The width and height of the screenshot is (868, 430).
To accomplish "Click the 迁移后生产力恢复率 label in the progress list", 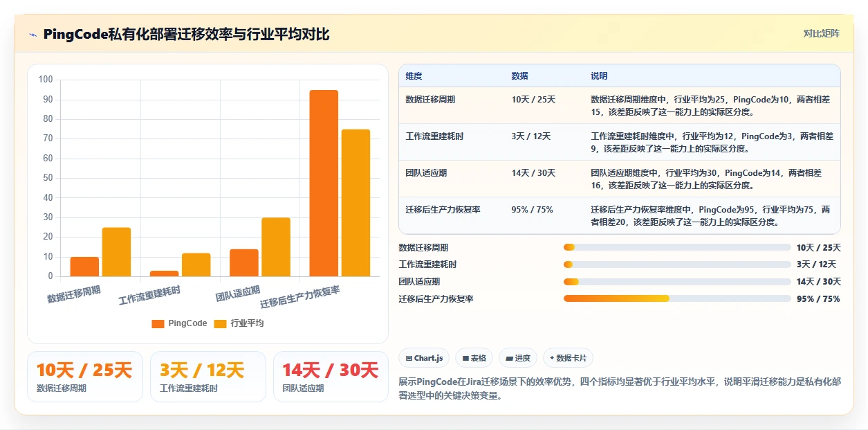I will [x=436, y=298].
